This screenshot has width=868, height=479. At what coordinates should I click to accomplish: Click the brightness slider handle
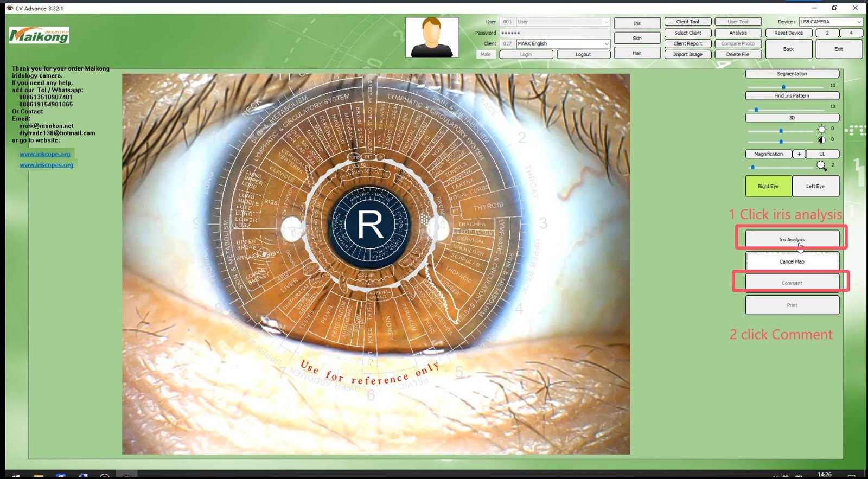[x=781, y=131]
